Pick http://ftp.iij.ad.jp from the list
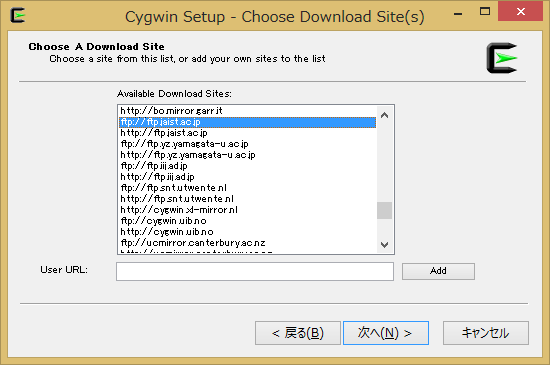The height and width of the screenshot is (365, 550). [248, 177]
